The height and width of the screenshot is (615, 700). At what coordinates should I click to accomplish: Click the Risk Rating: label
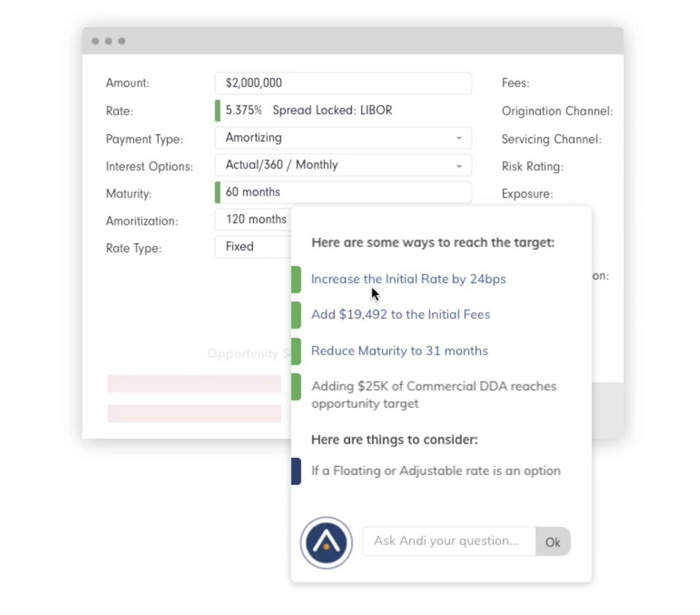point(532,166)
